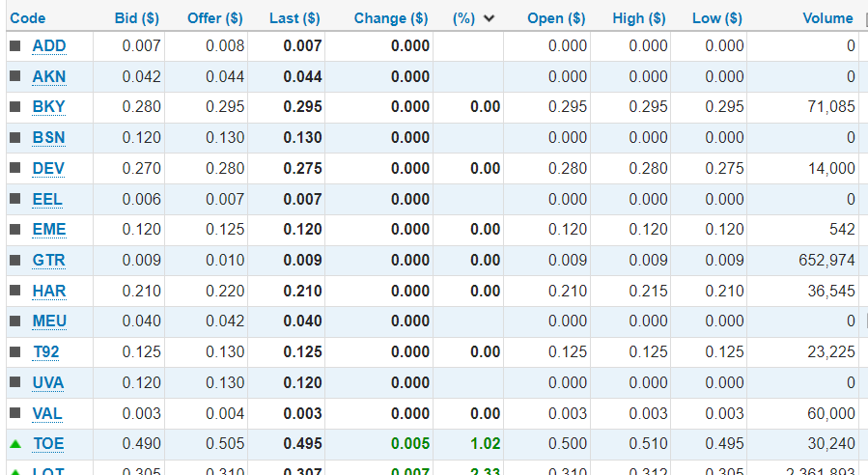The height and width of the screenshot is (475, 868).
Task: Click the unchanged square icon for BKY
Action: point(14,106)
